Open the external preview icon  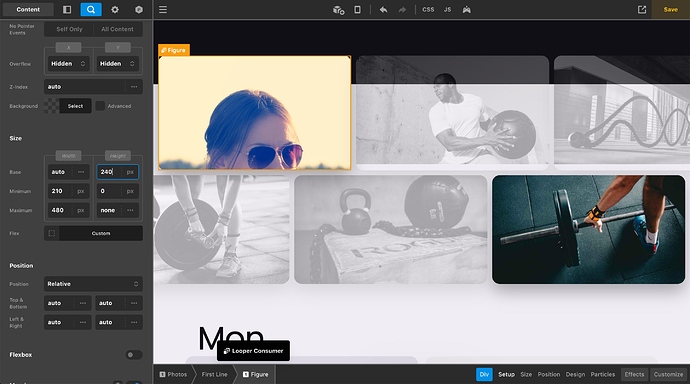coord(642,9)
